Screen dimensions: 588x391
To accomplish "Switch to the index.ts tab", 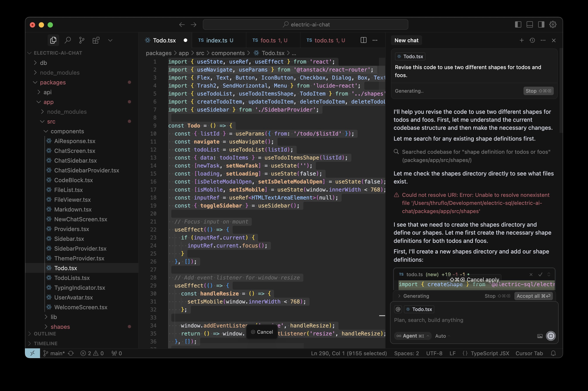I will [216, 40].
